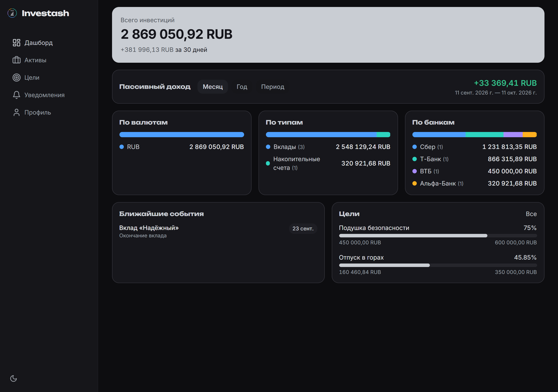Open the Уведомления menu item
The height and width of the screenshot is (392, 558).
[49, 95]
